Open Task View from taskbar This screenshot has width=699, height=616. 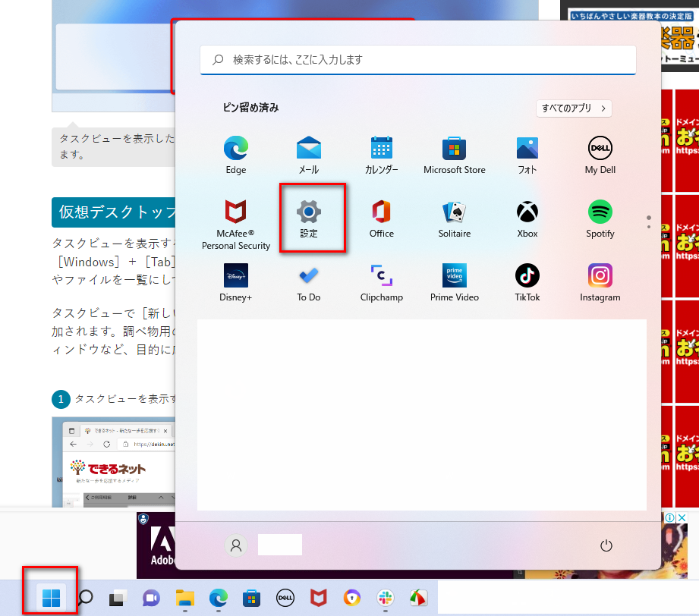coord(118,598)
